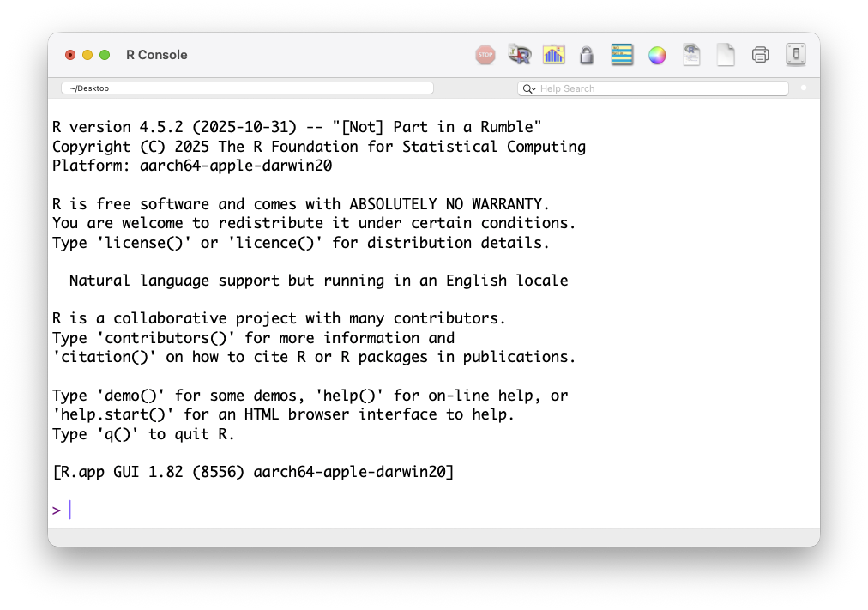Click the source R script icon
The width and height of the screenshot is (868, 610).
point(520,55)
